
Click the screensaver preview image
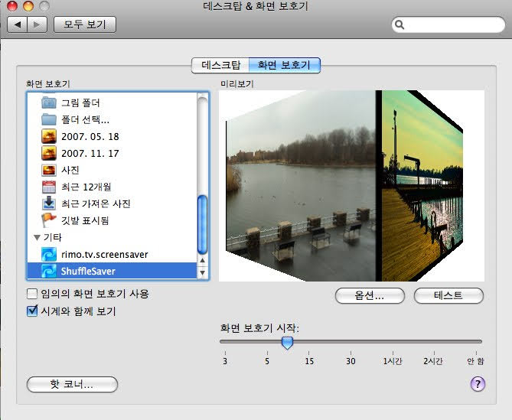351,186
